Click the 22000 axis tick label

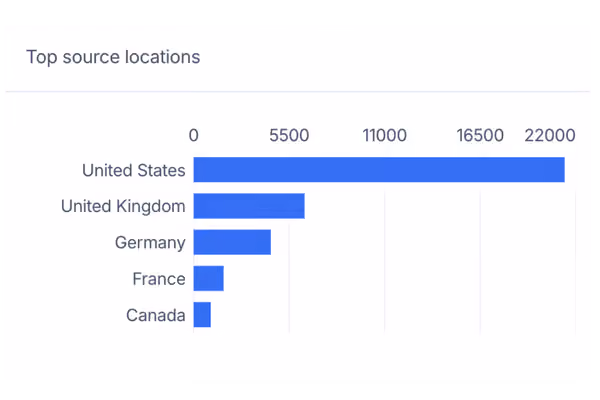pos(550,136)
